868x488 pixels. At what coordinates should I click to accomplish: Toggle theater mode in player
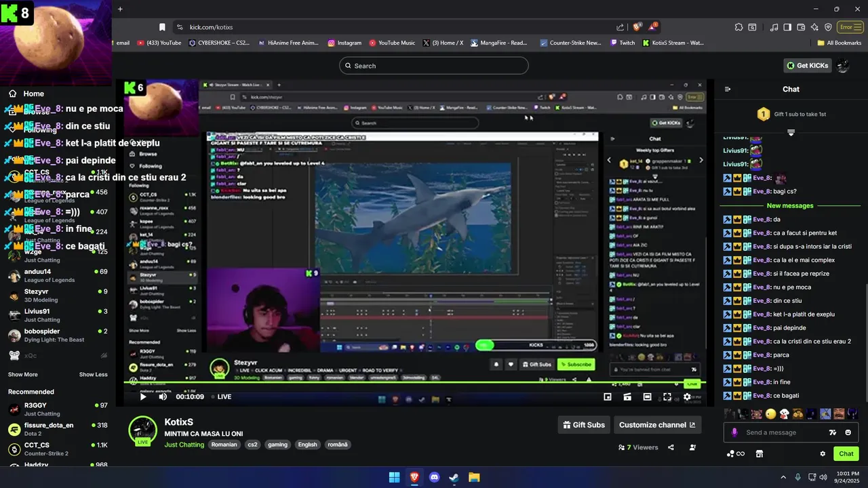(x=648, y=396)
